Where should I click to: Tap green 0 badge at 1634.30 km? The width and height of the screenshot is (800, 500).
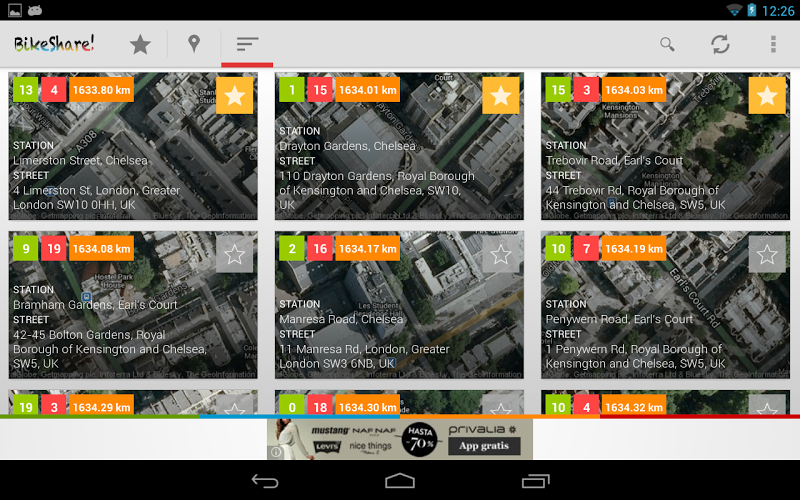(x=292, y=406)
